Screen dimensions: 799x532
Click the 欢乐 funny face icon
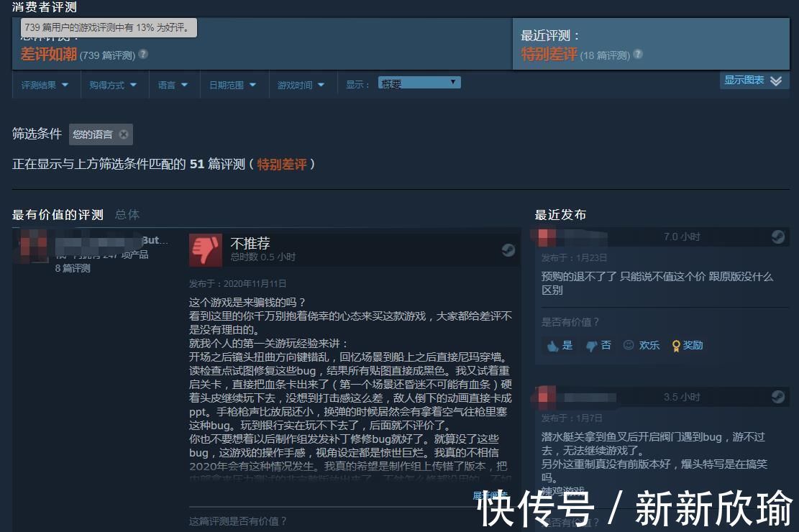(642, 346)
